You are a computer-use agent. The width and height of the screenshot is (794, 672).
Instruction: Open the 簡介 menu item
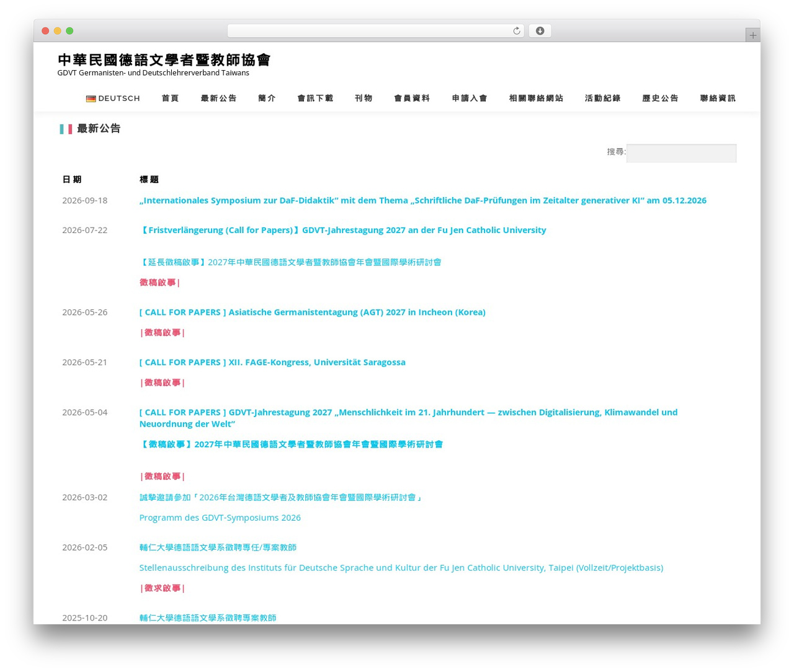click(267, 99)
